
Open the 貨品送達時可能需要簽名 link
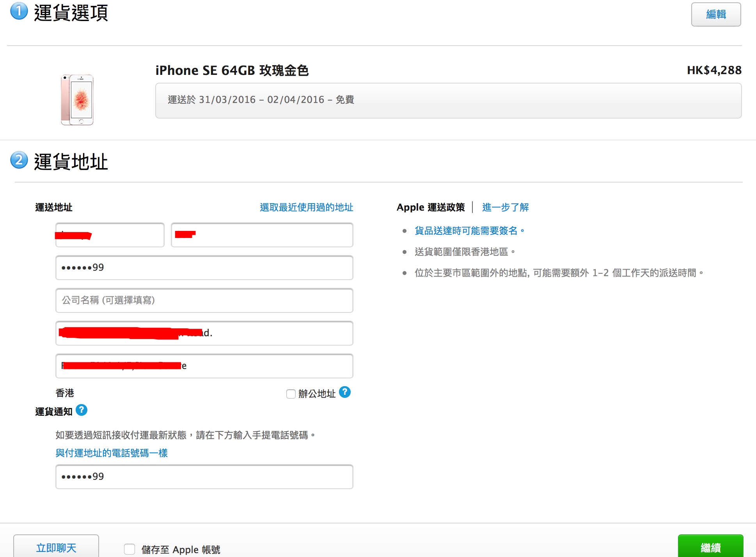pos(468,231)
